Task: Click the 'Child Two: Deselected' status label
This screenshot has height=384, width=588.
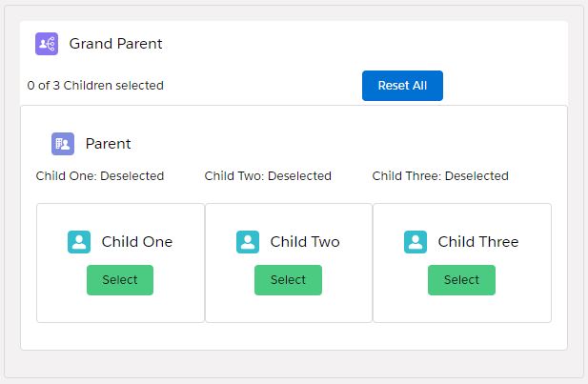Action: pyautogui.click(x=268, y=176)
